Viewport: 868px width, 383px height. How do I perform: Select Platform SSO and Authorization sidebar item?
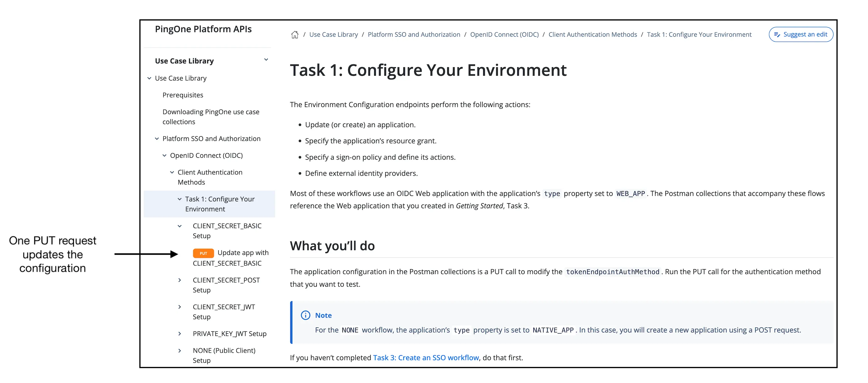[211, 138]
